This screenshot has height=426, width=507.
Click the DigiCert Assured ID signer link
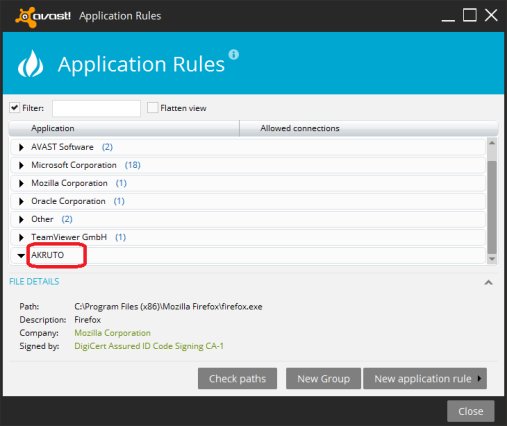click(x=149, y=346)
